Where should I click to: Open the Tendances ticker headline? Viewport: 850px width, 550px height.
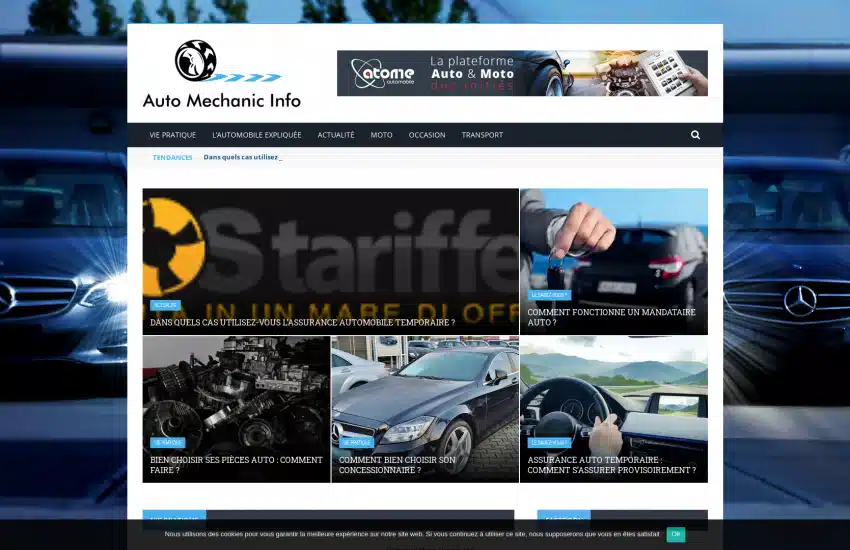(241, 157)
